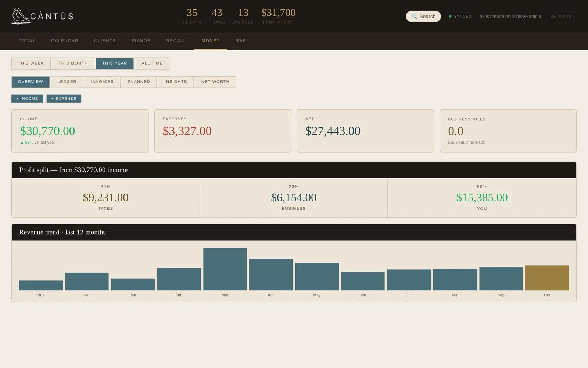Filter by This Month
The width and height of the screenshot is (588, 368).
(73, 63)
